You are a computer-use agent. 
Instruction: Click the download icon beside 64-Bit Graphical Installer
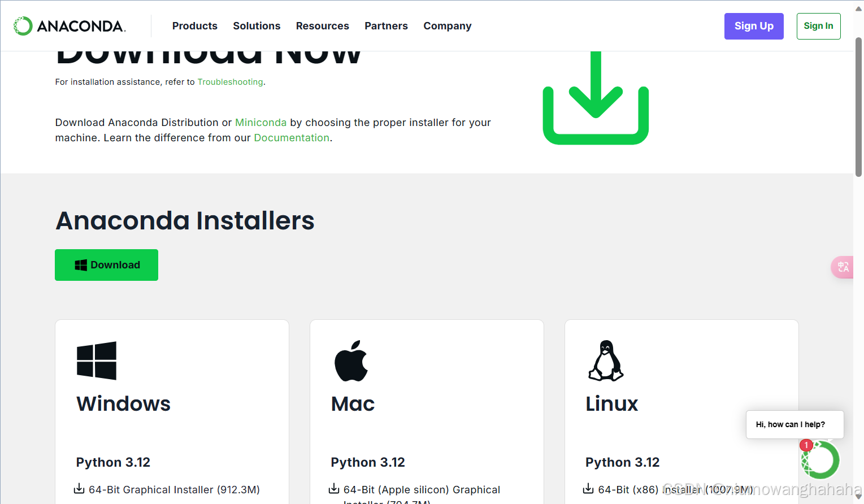(78, 489)
